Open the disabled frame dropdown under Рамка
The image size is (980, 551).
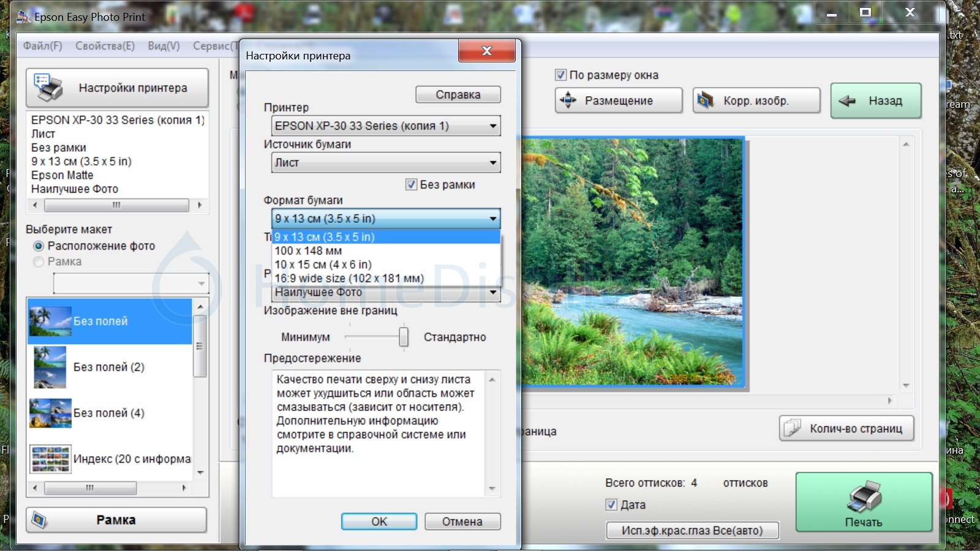[x=131, y=283]
